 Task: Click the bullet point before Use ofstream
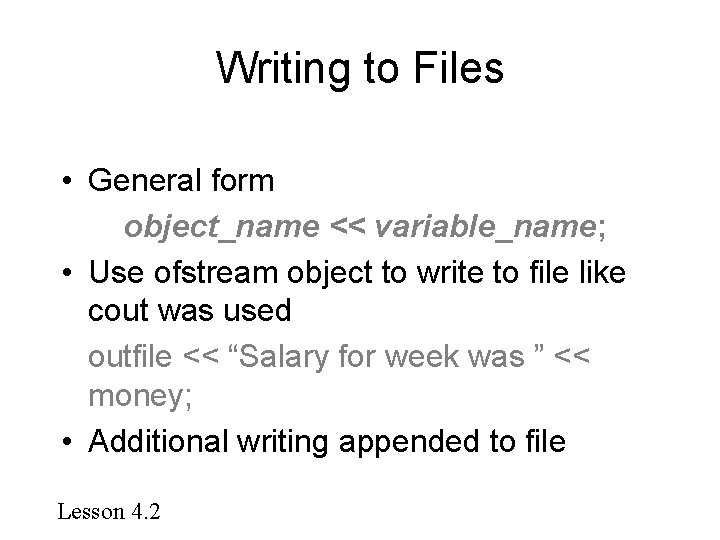click(x=67, y=273)
